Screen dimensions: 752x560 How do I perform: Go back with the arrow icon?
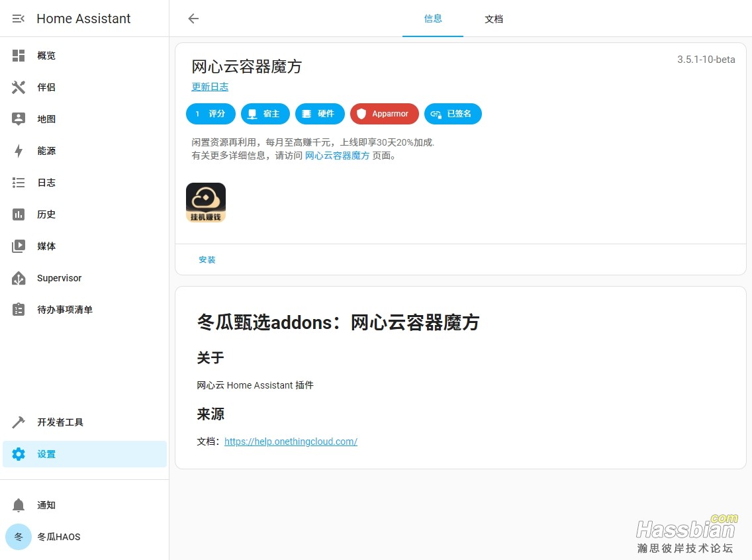[193, 19]
